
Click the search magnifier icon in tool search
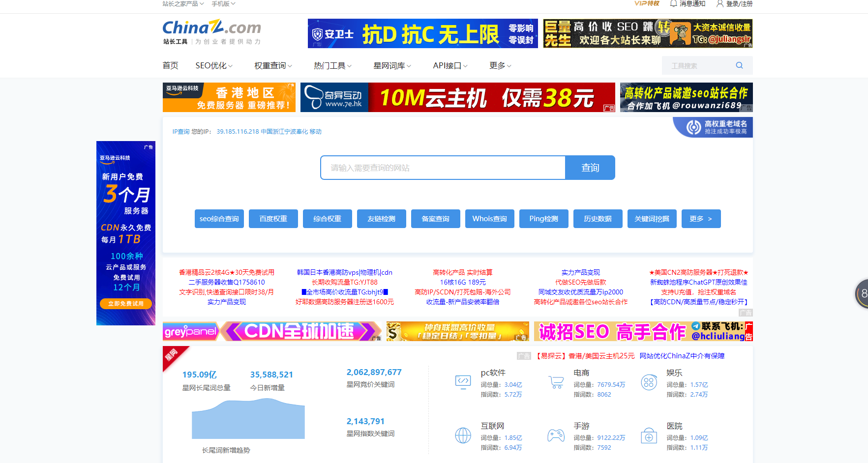coord(739,65)
